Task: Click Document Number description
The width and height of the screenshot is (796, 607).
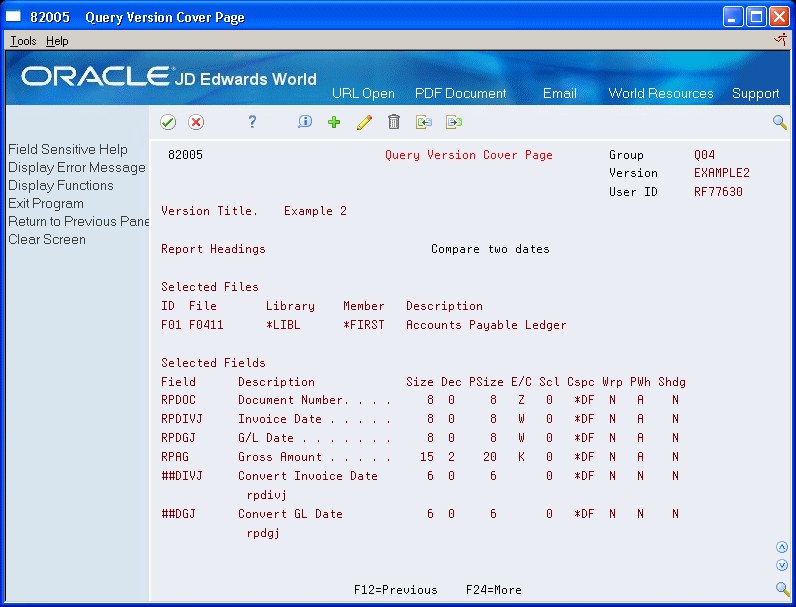Action: [x=314, y=400]
